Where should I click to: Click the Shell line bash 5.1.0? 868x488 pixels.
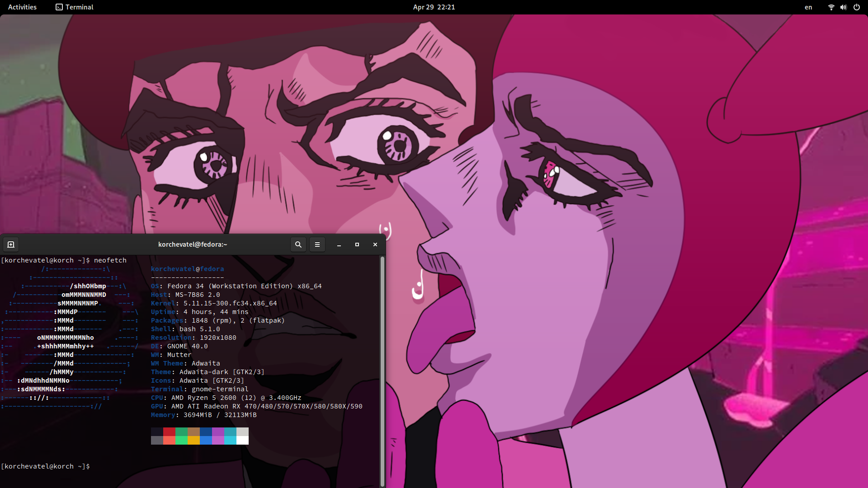tap(185, 329)
